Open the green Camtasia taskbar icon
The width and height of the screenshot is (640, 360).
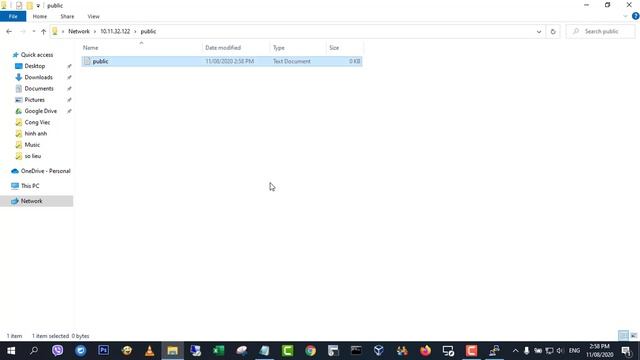(287, 351)
